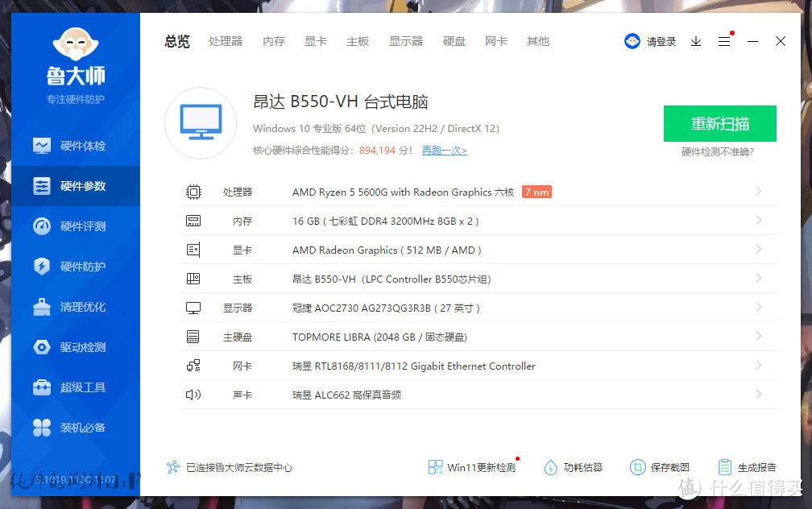
Task: Open the 硬件防护 shield icon
Action: point(41,266)
